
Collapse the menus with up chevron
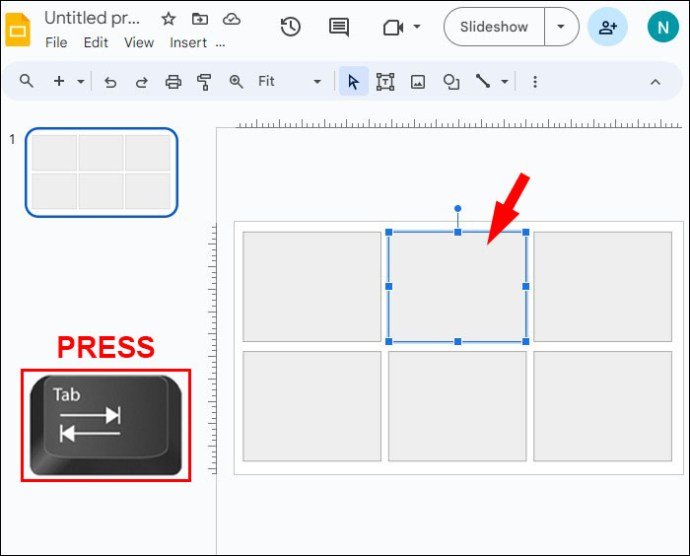[x=655, y=82]
